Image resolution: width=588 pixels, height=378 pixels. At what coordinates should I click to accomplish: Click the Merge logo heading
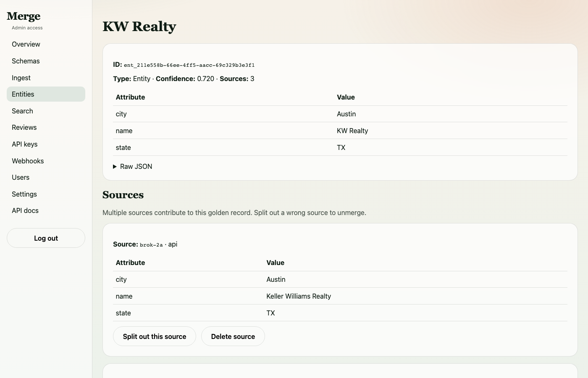click(24, 16)
